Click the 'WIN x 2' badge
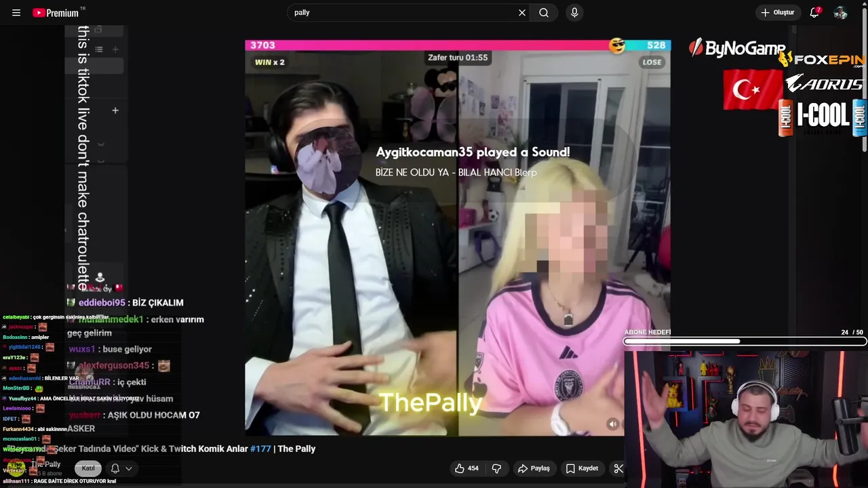The width and height of the screenshot is (868, 488). (269, 62)
